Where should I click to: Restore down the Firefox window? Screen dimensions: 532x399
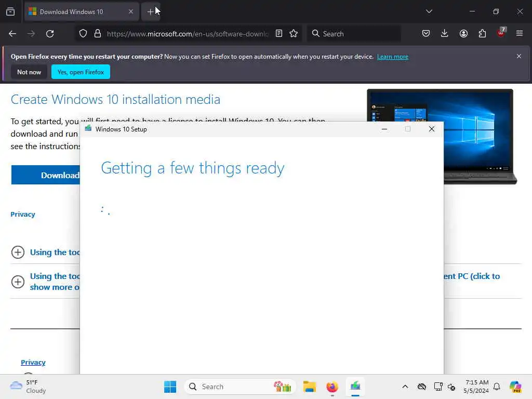pyautogui.click(x=496, y=11)
